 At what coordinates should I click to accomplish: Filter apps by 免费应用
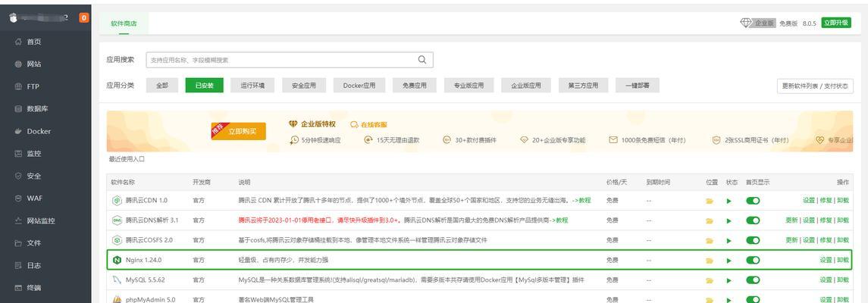click(414, 86)
